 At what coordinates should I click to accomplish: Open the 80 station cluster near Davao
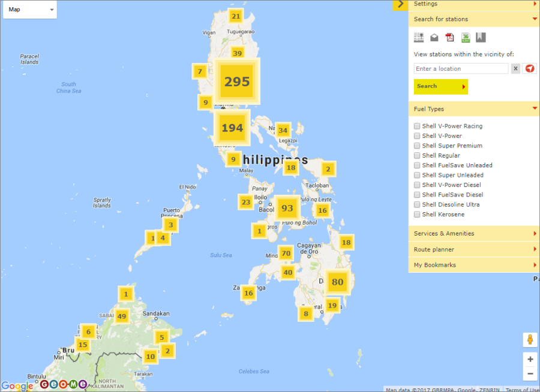point(337,282)
